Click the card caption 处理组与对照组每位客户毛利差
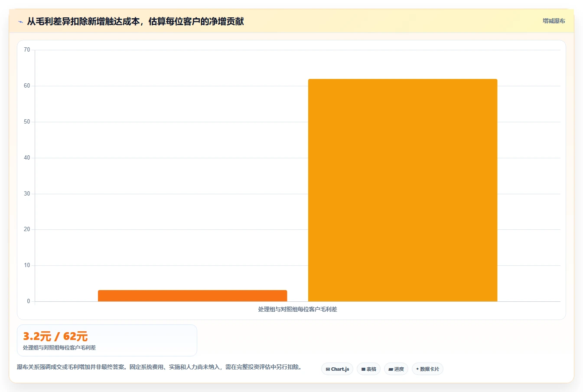Image resolution: width=583 pixels, height=392 pixels. coord(59,348)
